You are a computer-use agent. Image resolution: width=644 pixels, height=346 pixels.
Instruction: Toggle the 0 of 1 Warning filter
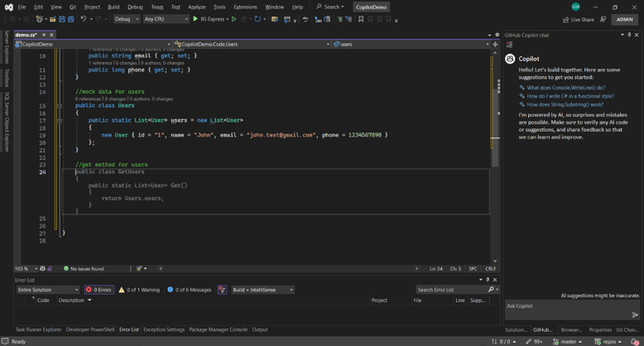coord(139,290)
